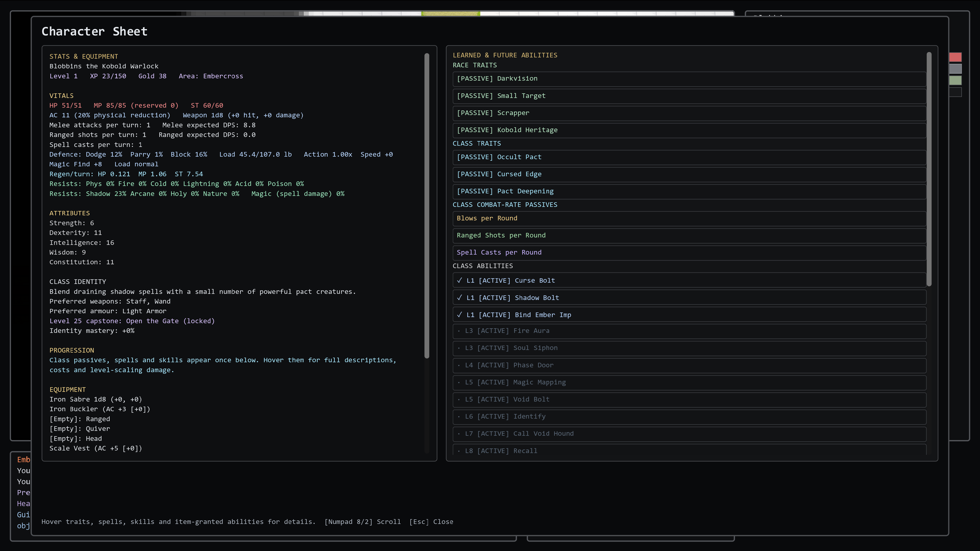980x551 pixels.
Task: Click the "Gold 38" value
Action: point(152,76)
